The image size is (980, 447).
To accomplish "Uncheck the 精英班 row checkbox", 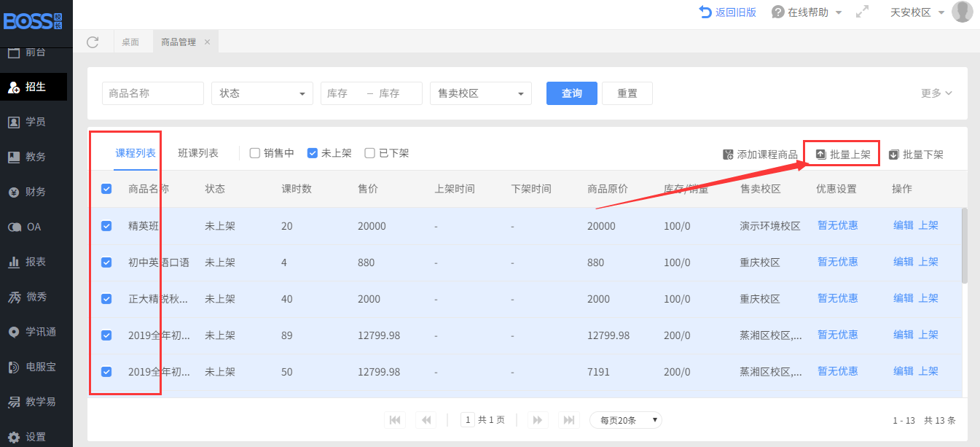I will click(106, 226).
